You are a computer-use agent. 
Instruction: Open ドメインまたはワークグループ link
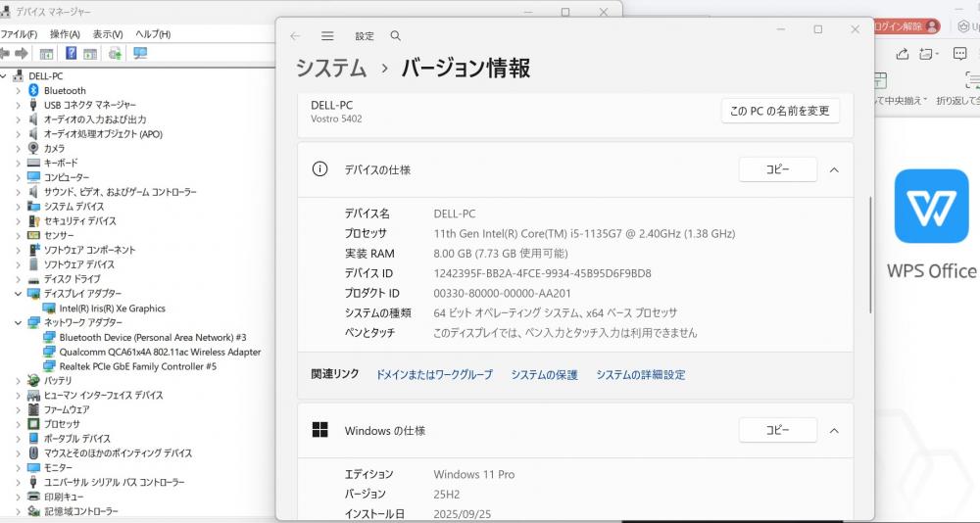click(x=434, y=375)
